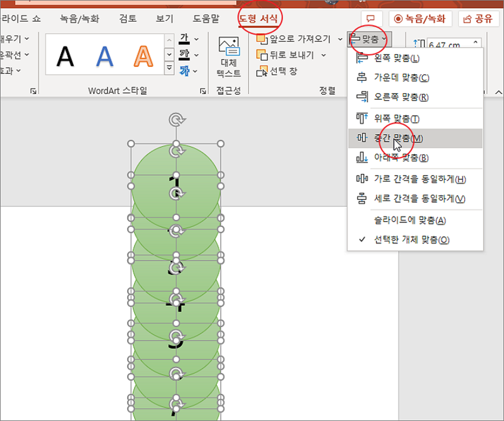Click the 공유 share button
The height and width of the screenshot is (421, 504).
[x=478, y=19]
